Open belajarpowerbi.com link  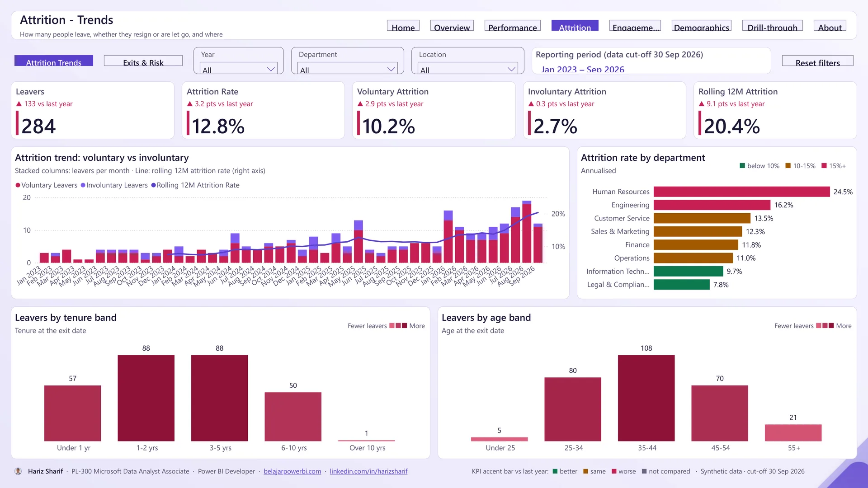click(292, 471)
